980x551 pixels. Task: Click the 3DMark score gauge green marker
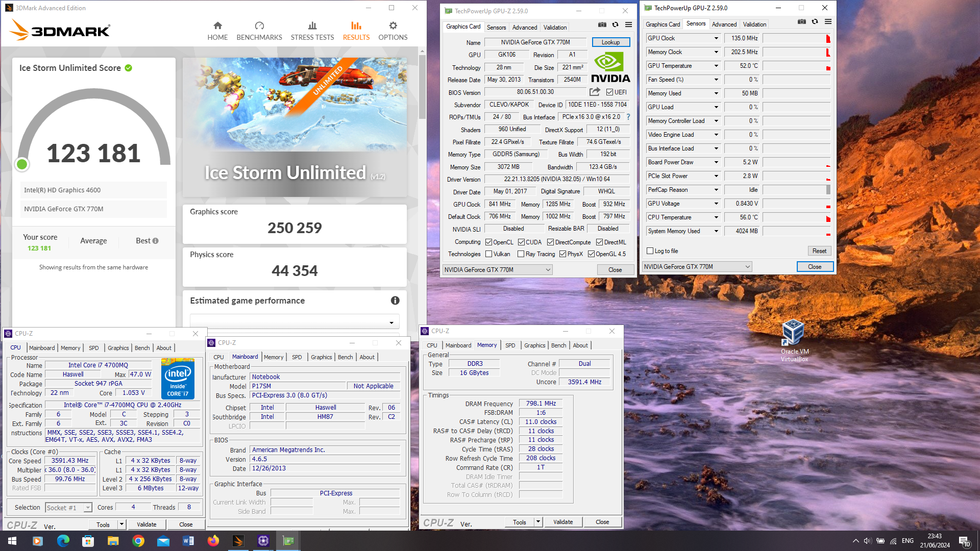(22, 164)
